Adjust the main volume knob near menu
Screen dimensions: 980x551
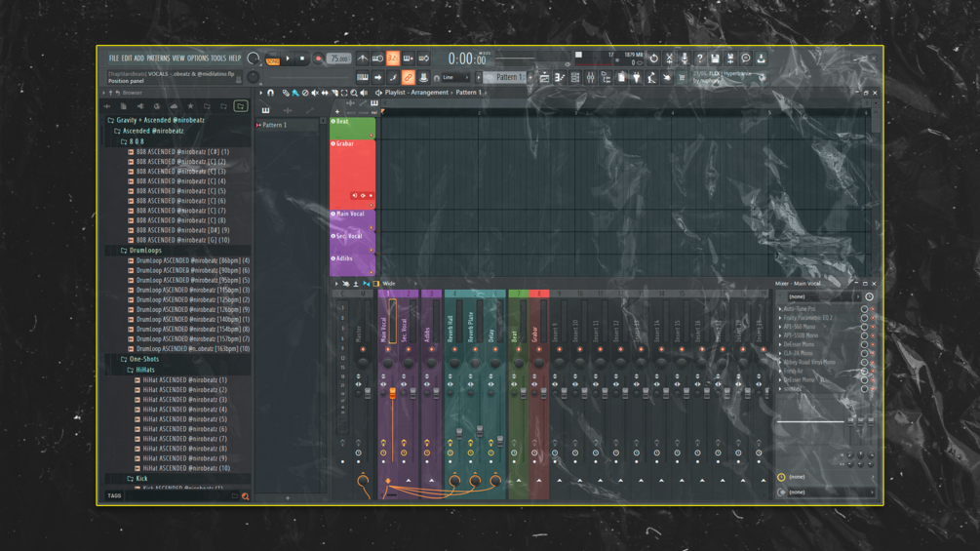pyautogui.click(x=253, y=59)
